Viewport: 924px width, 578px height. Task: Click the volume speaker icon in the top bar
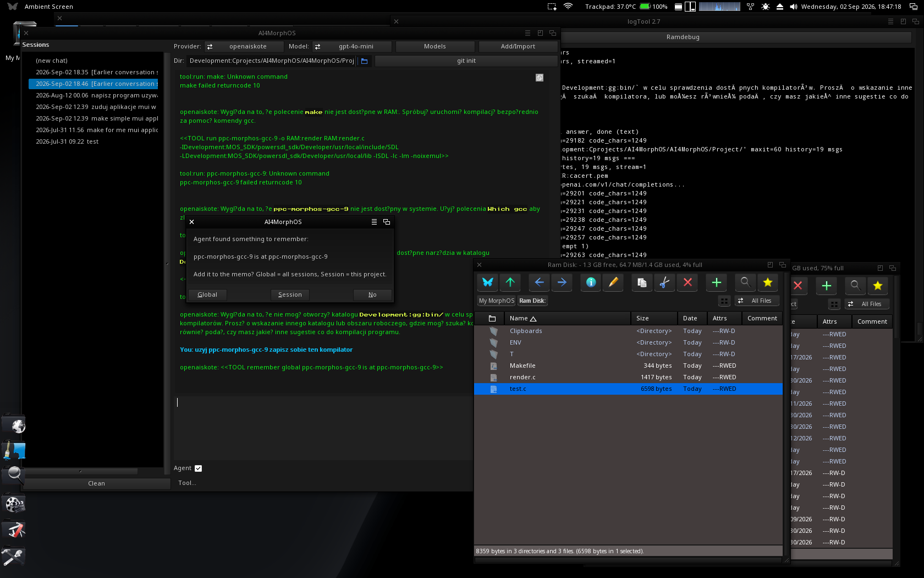793,7
